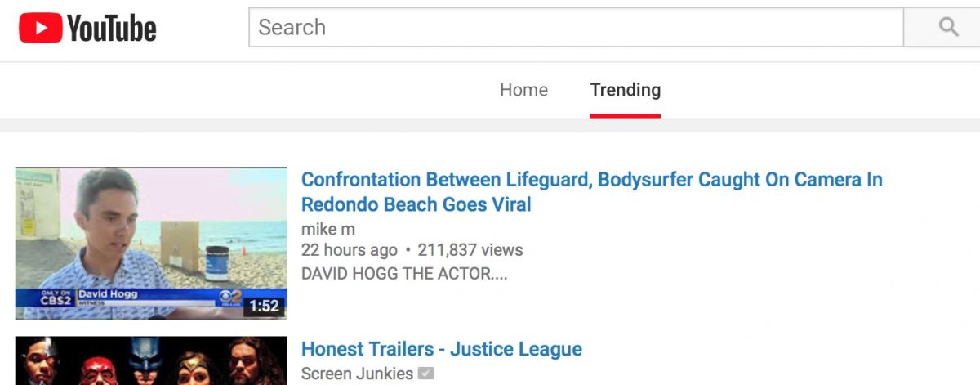The height and width of the screenshot is (385, 980).
Task: Play the Justice League video thumbnail
Action: pos(151,361)
